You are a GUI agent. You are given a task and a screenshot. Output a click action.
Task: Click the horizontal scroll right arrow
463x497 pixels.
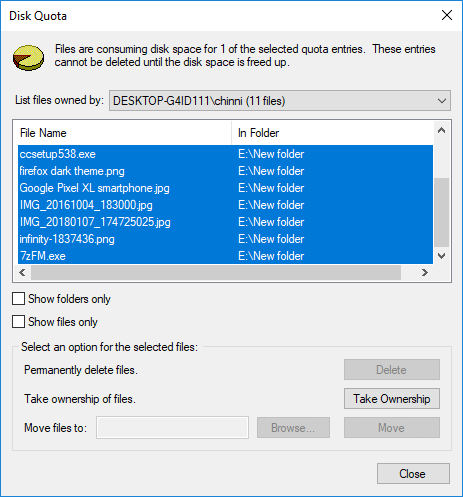pyautogui.click(x=425, y=273)
